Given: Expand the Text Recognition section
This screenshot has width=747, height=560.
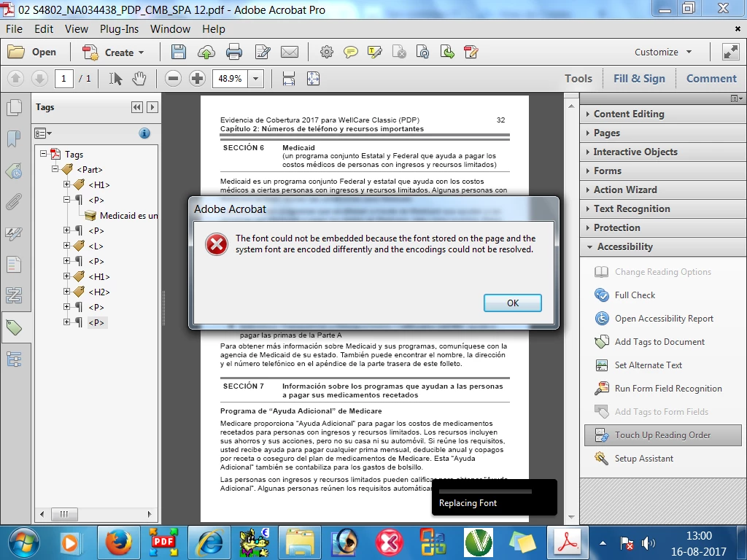Looking at the screenshot, I should point(662,209).
